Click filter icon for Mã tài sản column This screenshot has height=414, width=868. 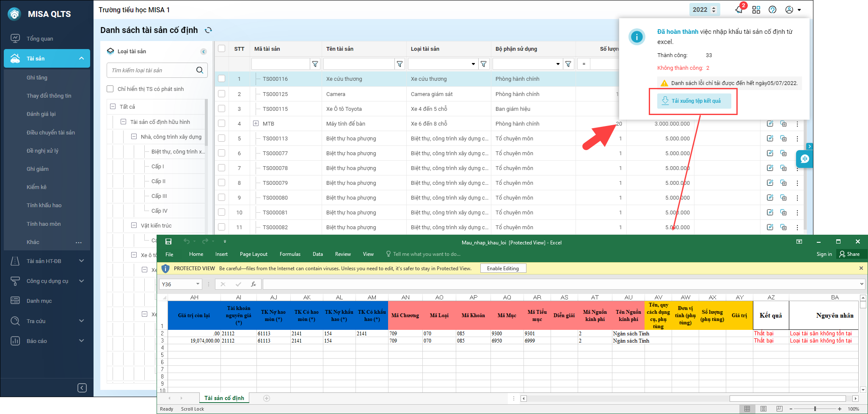[315, 64]
